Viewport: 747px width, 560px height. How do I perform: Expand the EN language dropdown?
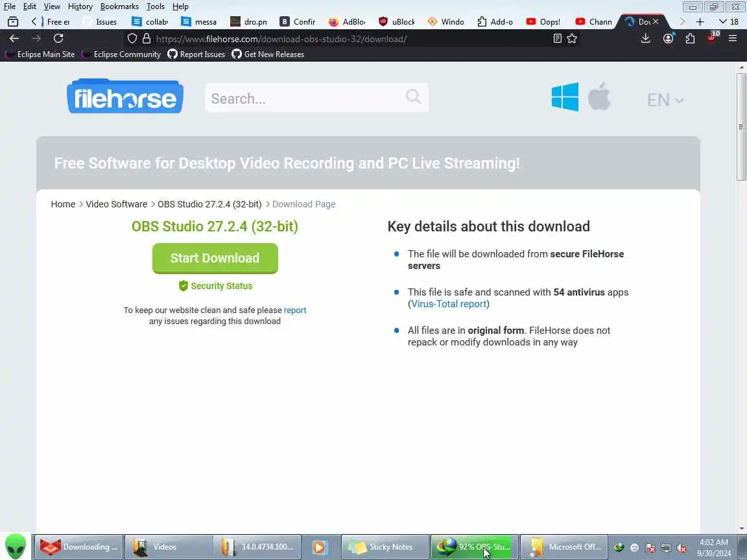click(x=665, y=100)
